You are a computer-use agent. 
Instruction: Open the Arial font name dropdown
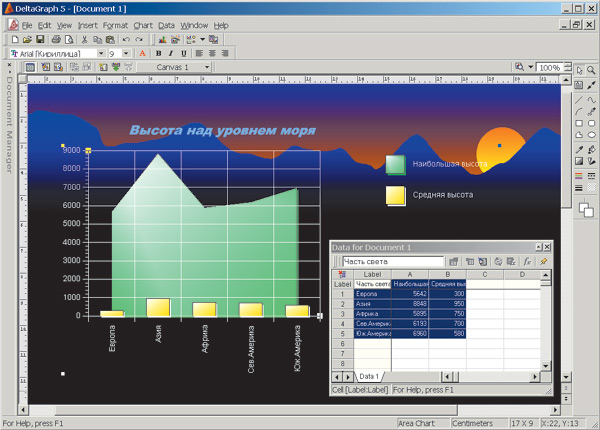[100, 53]
